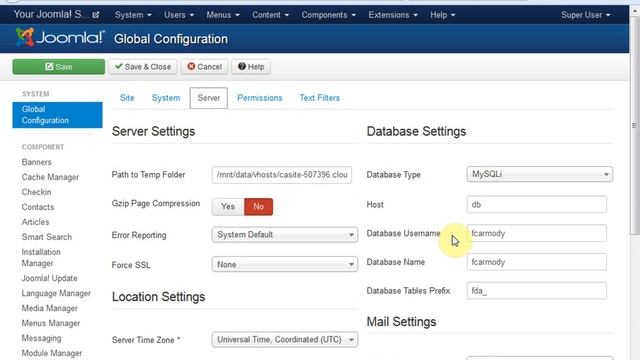The image size is (640, 360).
Task: Click the Cancel button
Action: pos(204,67)
